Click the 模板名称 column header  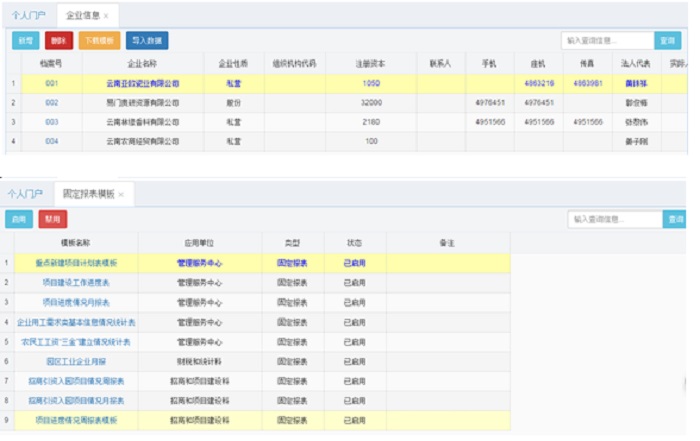tap(76, 243)
